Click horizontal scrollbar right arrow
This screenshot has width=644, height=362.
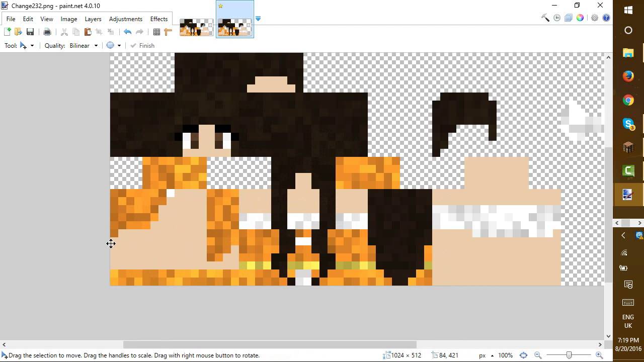pos(600,344)
